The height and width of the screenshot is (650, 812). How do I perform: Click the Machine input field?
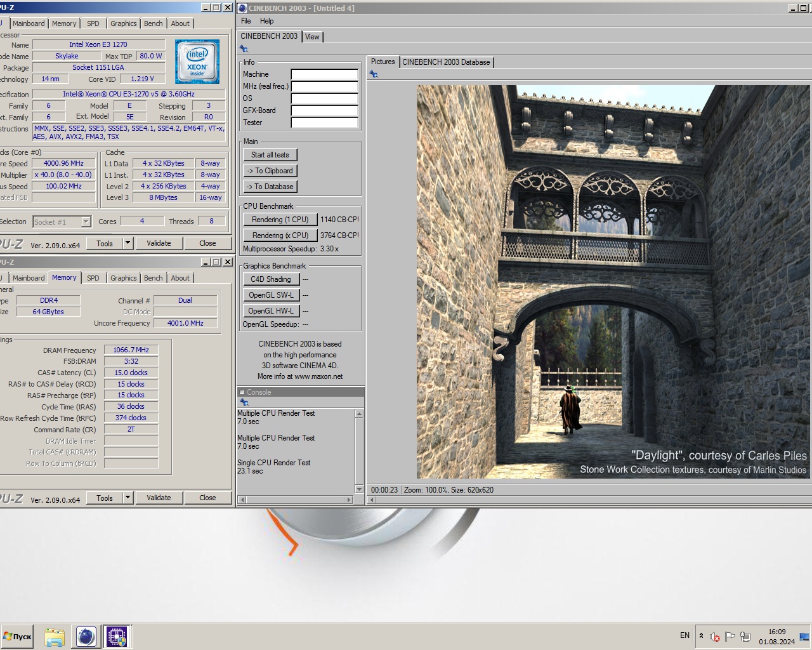(324, 74)
